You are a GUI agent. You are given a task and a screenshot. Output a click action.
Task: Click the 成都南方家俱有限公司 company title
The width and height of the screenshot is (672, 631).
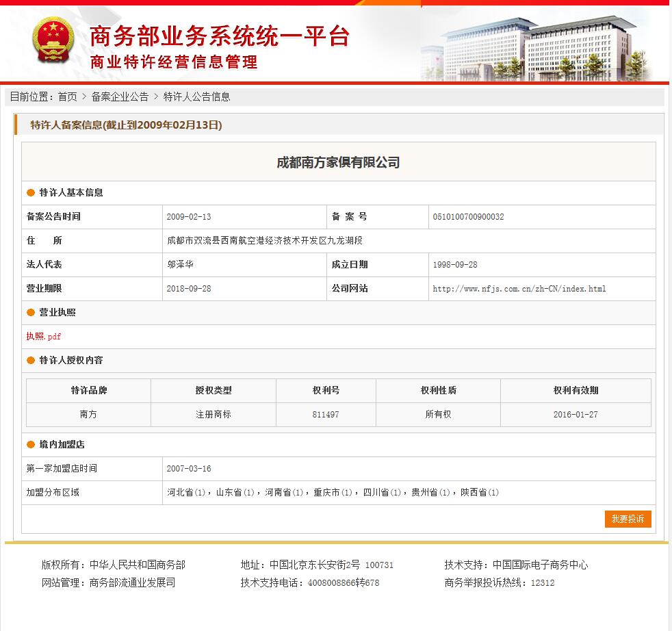338,163
